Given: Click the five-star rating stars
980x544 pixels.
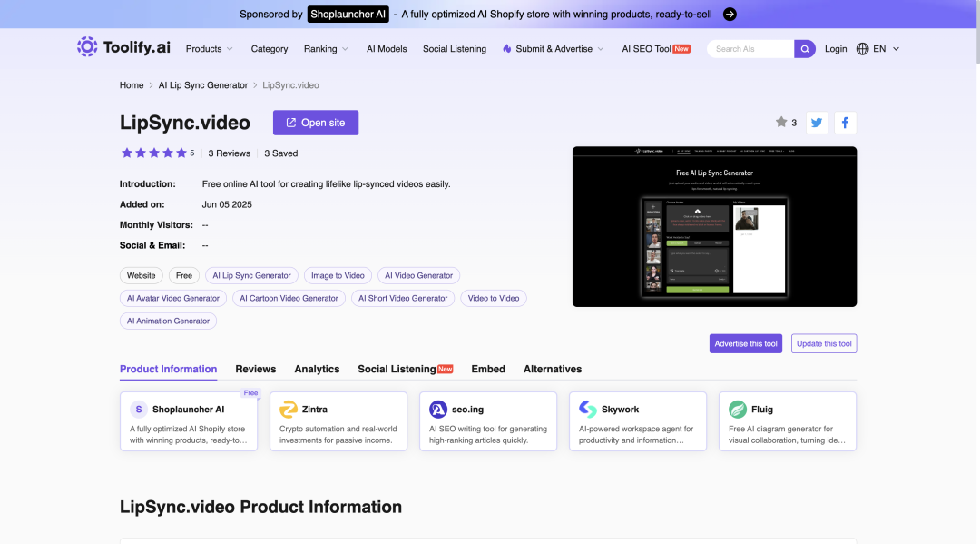Looking at the screenshot, I should coord(153,153).
